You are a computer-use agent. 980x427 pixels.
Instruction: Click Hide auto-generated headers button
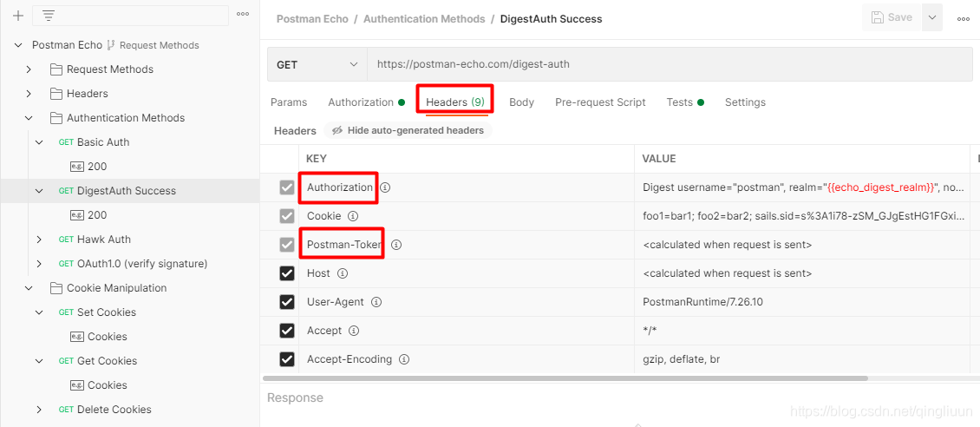(408, 131)
